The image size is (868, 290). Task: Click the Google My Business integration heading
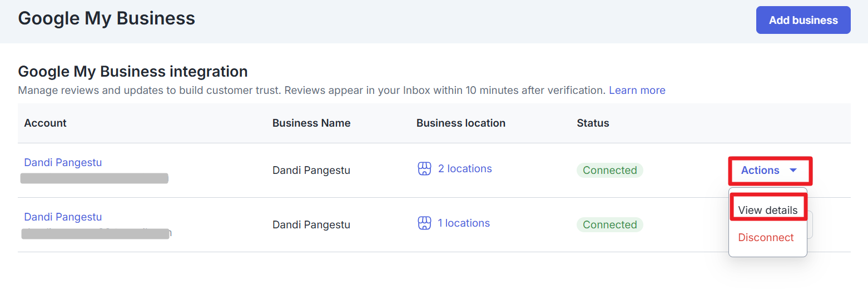pyautogui.click(x=133, y=72)
